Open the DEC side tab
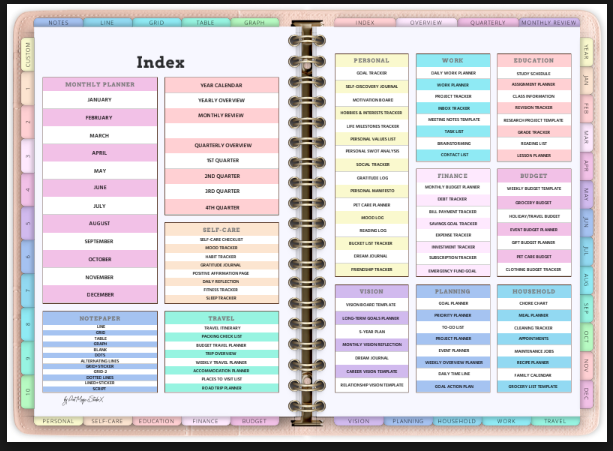Viewport: 613px width, 451px height. (x=586, y=394)
